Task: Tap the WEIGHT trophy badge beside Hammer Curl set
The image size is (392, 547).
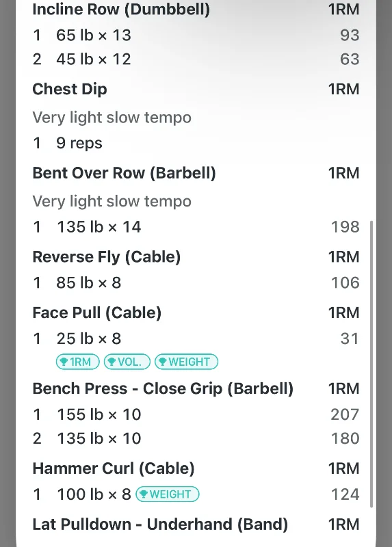Action: click(x=167, y=494)
